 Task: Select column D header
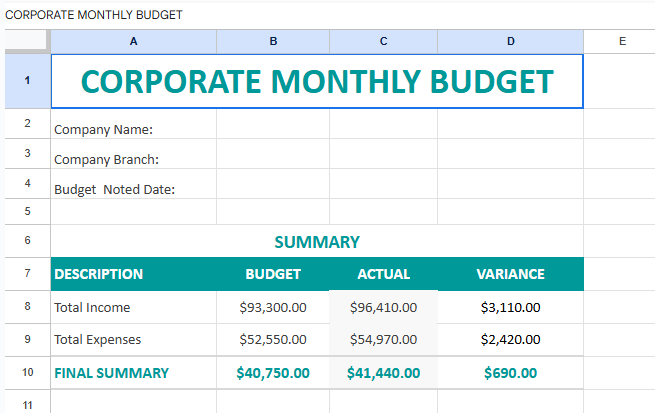pyautogui.click(x=510, y=41)
